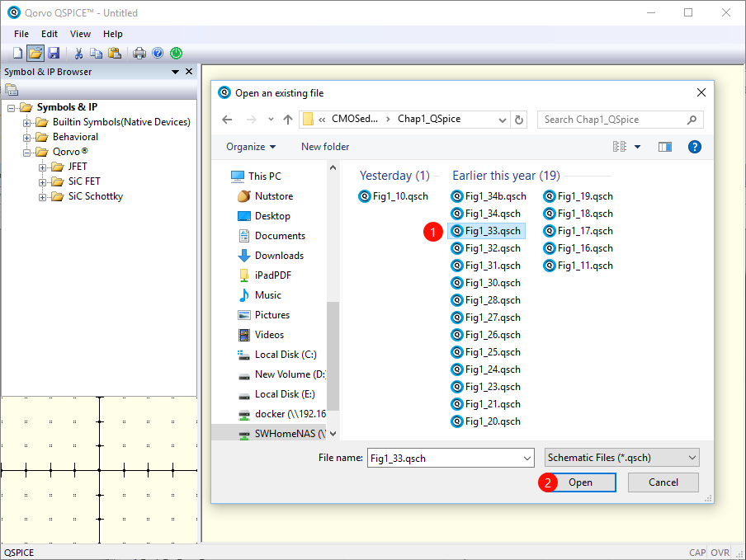Select the Fig1_19.qsch file

578,196
